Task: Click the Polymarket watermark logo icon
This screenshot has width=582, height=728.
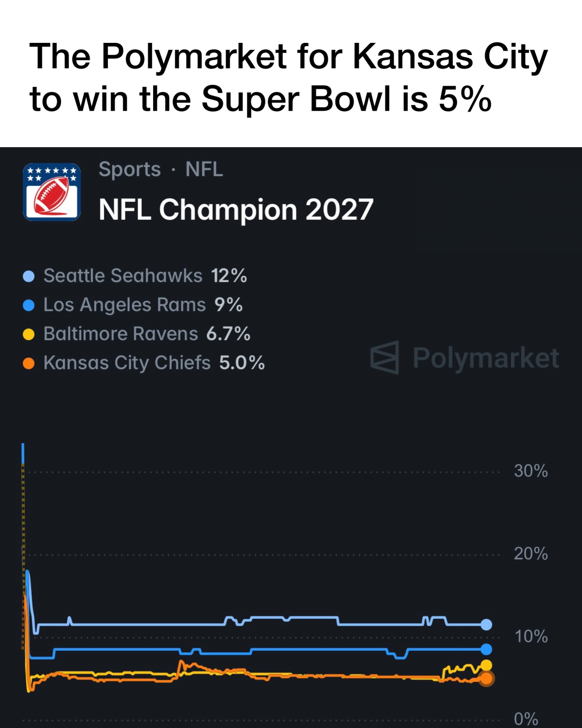Action: (385, 358)
